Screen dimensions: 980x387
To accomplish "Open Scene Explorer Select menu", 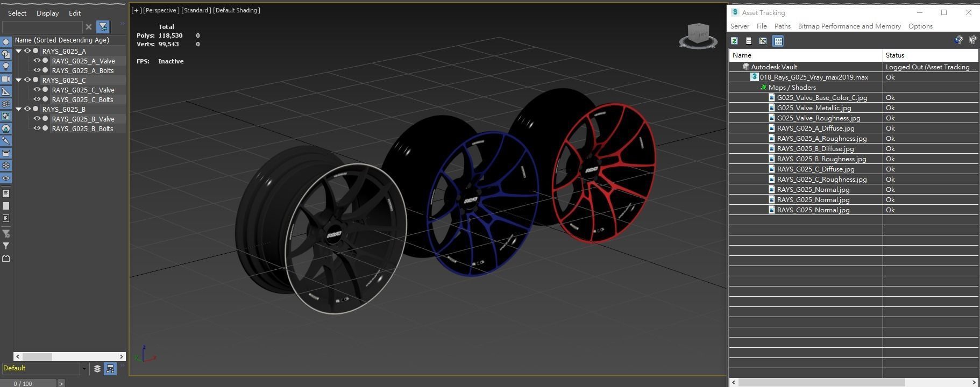I will 17,13.
